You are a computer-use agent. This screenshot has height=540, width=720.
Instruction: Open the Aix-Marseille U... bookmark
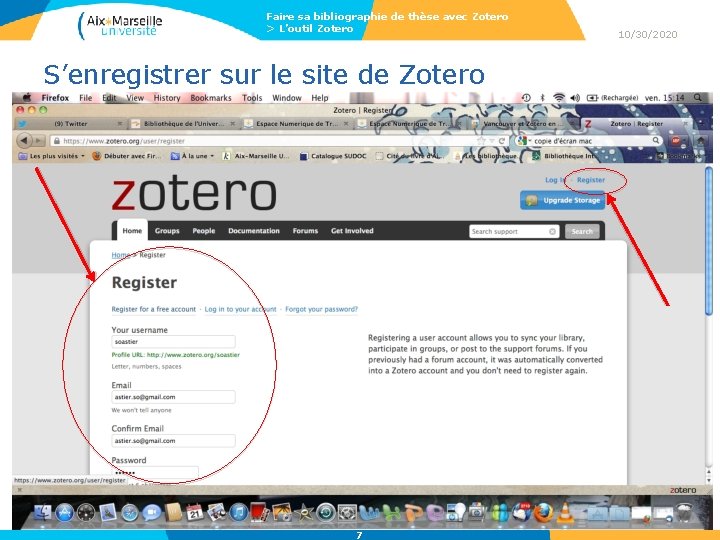(256, 156)
